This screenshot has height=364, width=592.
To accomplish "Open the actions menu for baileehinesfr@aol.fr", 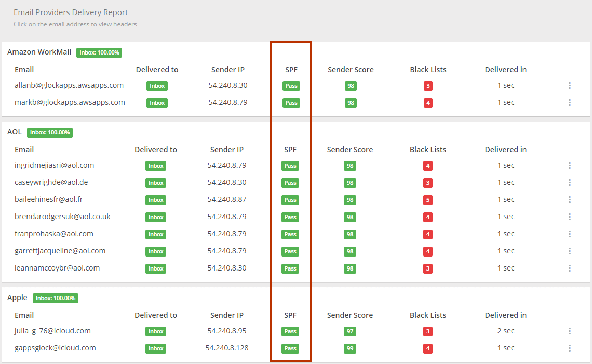I will pyautogui.click(x=570, y=199).
